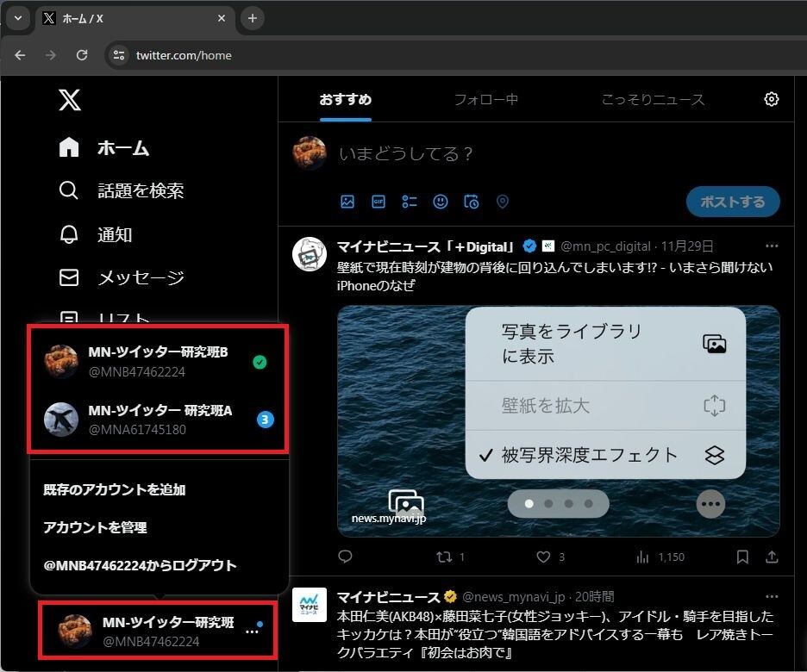The height and width of the screenshot is (672, 807).
Task: Open a new browser tab
Action: pos(252,18)
